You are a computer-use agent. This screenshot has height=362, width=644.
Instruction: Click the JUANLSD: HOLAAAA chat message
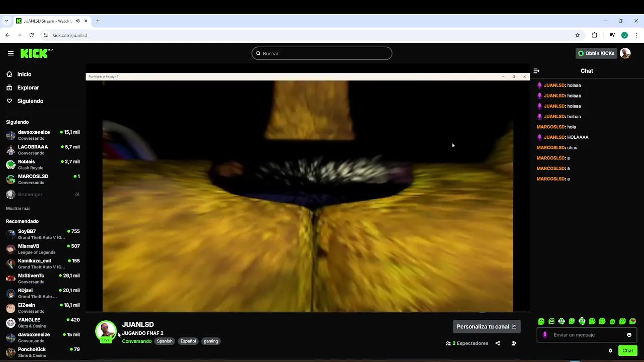[562, 137]
